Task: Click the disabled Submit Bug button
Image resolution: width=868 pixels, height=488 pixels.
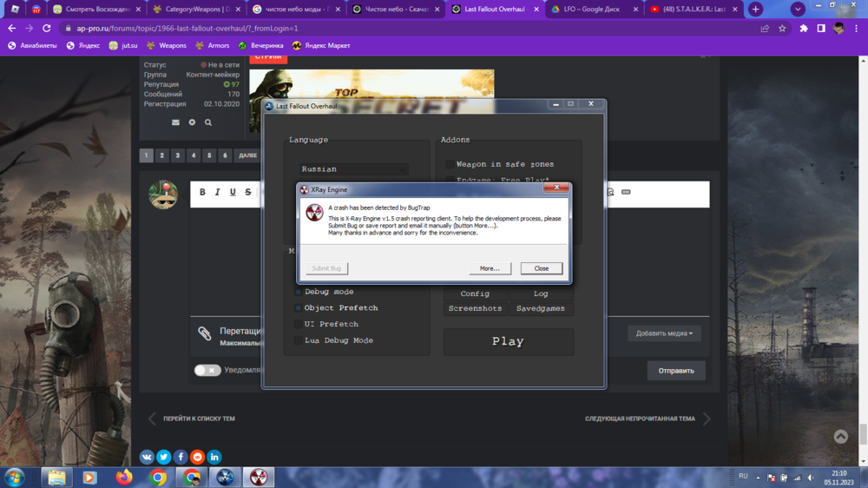Action: 326,268
